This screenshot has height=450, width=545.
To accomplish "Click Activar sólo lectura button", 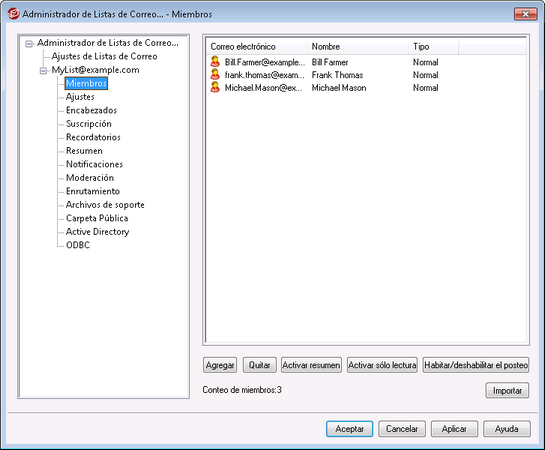I will tap(382, 365).
